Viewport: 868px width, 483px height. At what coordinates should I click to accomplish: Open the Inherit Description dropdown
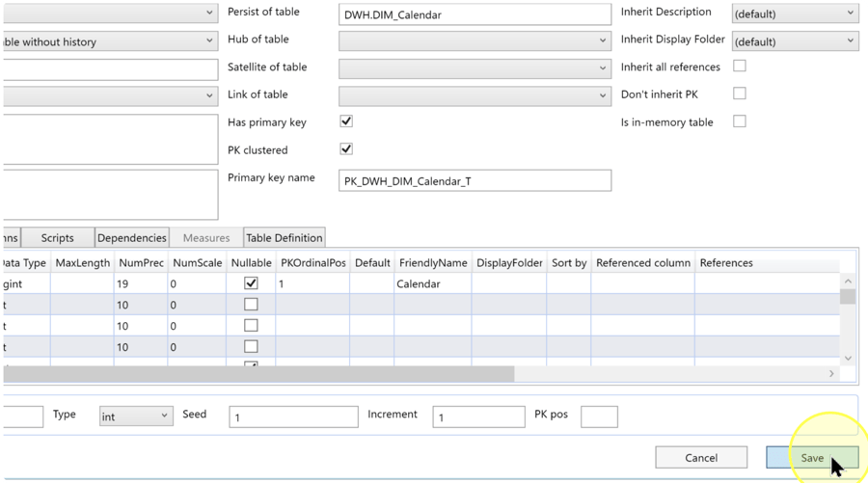click(x=795, y=13)
